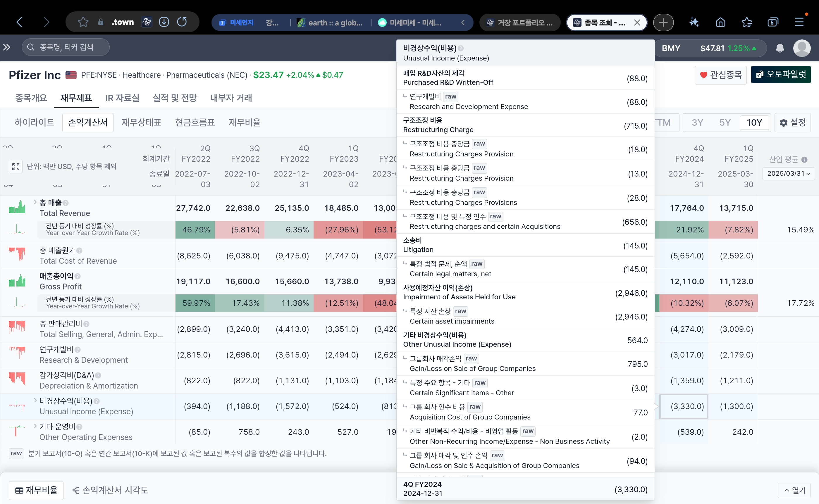Click the 오토파일럿 button
Image resolution: width=819 pixels, height=504 pixels.
pos(781,74)
